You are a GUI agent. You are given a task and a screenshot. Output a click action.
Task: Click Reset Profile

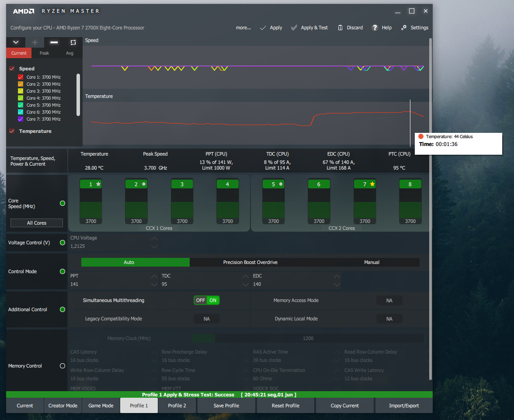[x=285, y=406]
